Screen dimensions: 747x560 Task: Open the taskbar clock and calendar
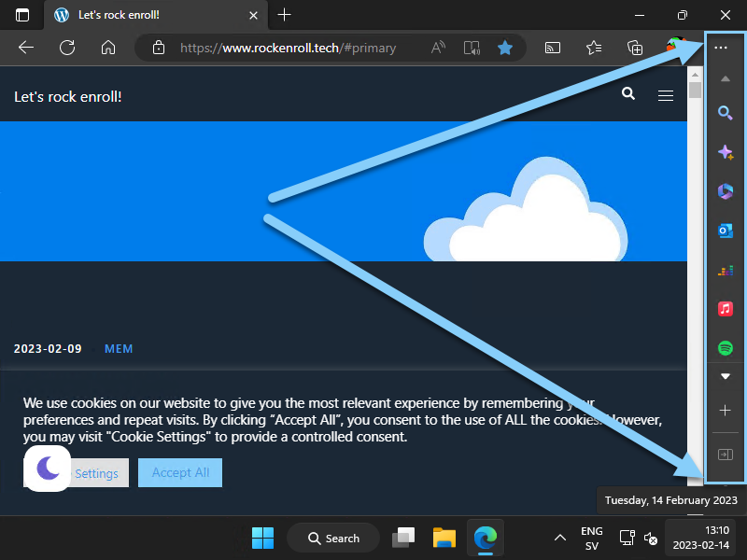point(701,539)
